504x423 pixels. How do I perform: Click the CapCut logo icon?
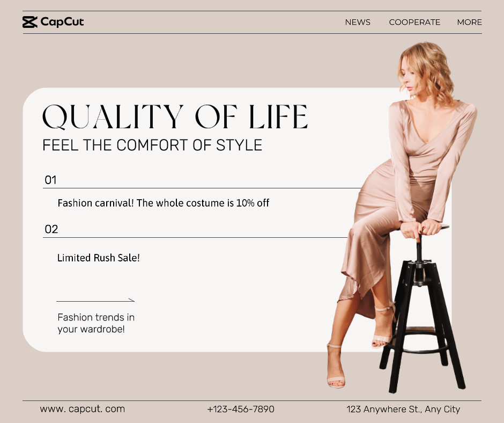click(x=30, y=22)
